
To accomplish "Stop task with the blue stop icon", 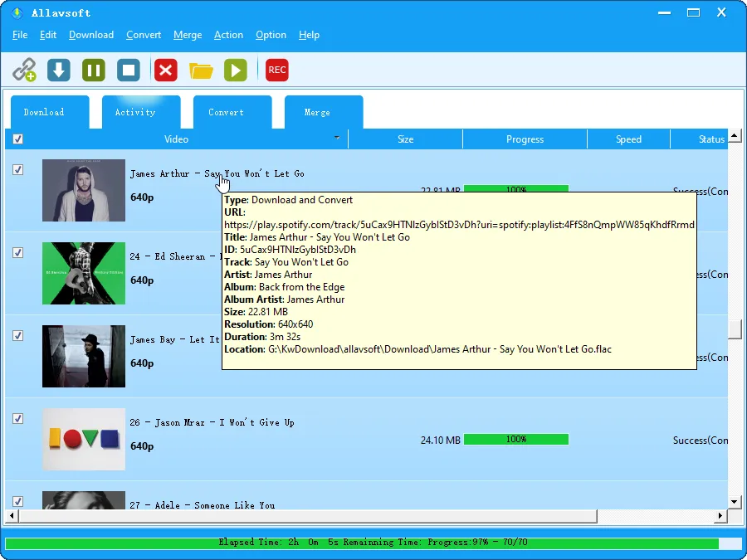I will click(x=129, y=70).
